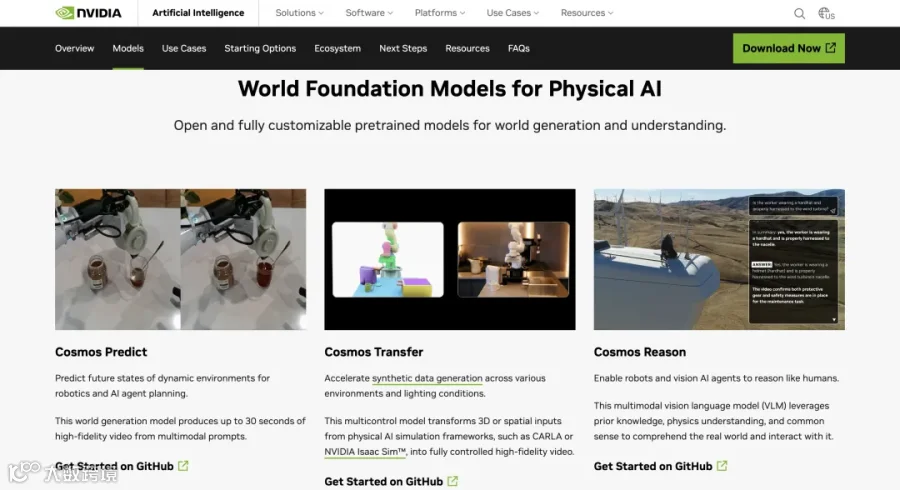Click external-link icon beside Cosmos Predict GitHub link

(183, 466)
